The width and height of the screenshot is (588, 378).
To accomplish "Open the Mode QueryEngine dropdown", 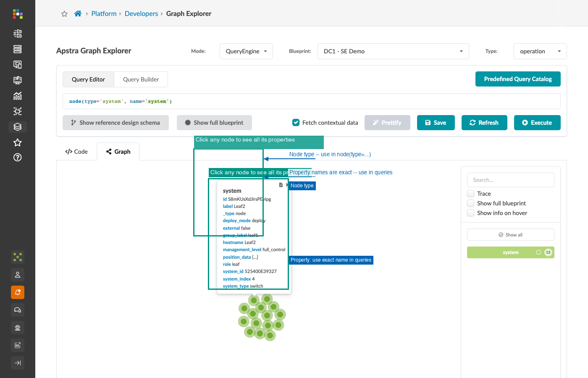I will coord(246,51).
